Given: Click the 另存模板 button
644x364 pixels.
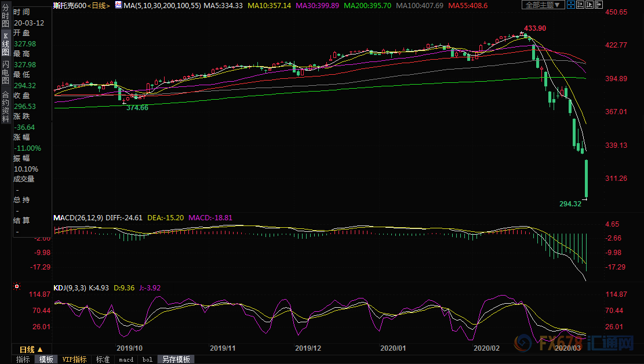Looking at the screenshot, I should tap(176, 359).
